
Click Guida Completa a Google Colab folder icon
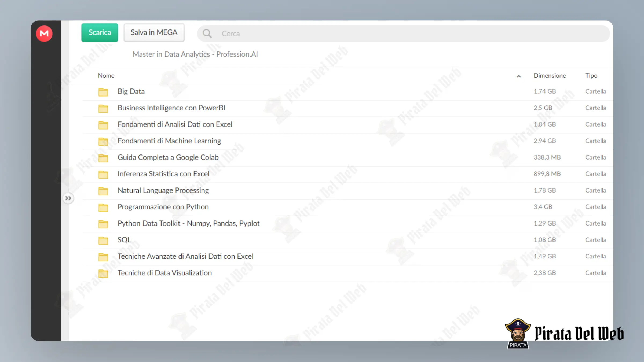pyautogui.click(x=103, y=158)
